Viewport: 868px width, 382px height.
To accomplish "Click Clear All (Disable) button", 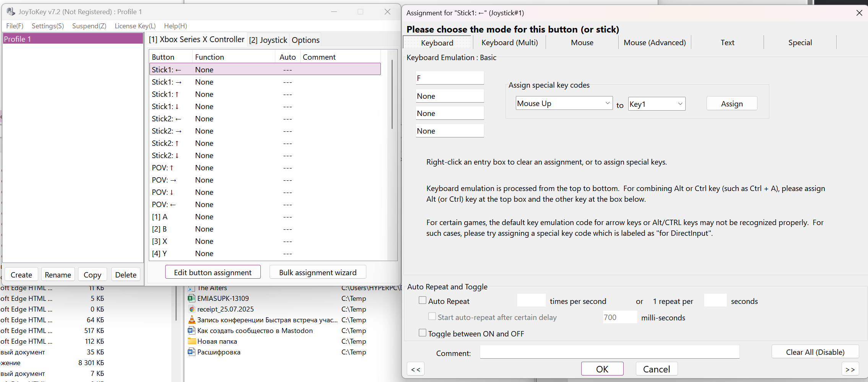I will click(x=815, y=352).
